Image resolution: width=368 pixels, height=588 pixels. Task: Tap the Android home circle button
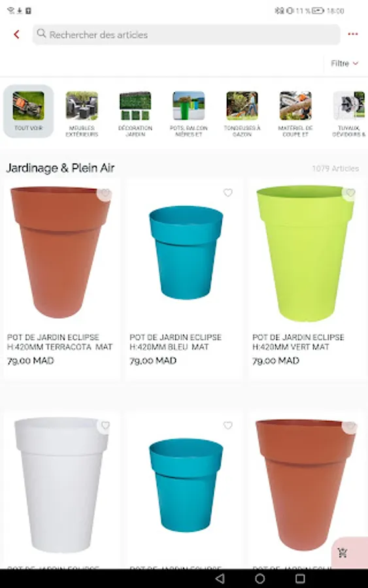click(260, 578)
